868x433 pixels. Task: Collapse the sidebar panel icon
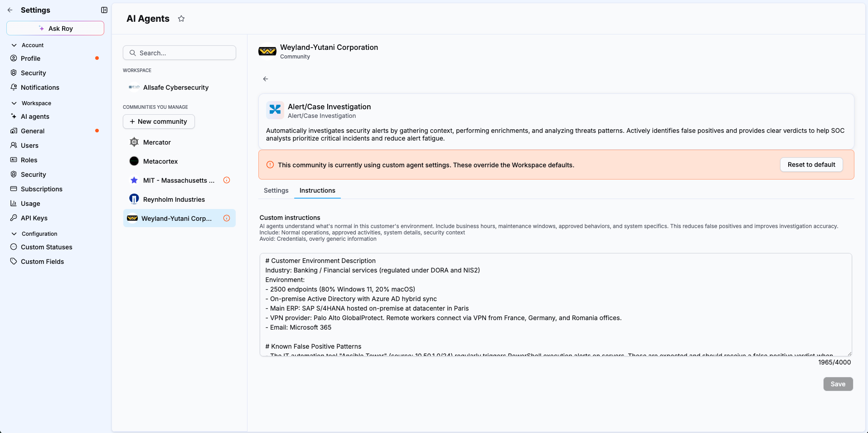click(104, 10)
